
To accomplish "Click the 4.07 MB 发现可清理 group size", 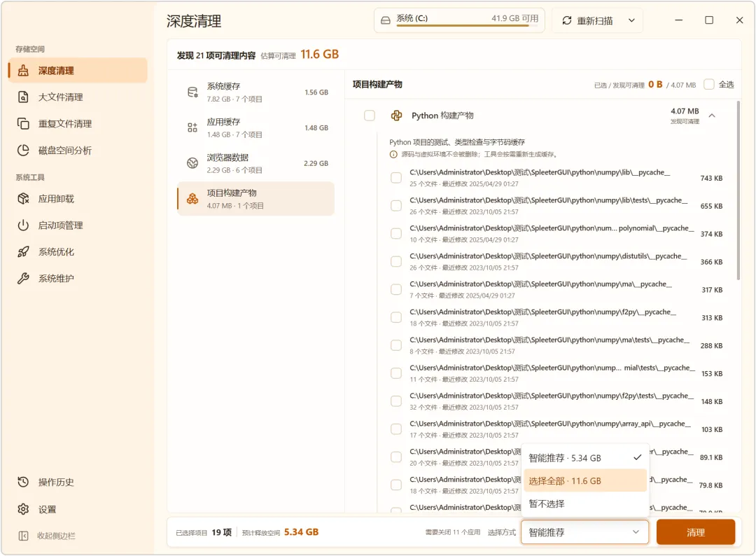I will (685, 116).
